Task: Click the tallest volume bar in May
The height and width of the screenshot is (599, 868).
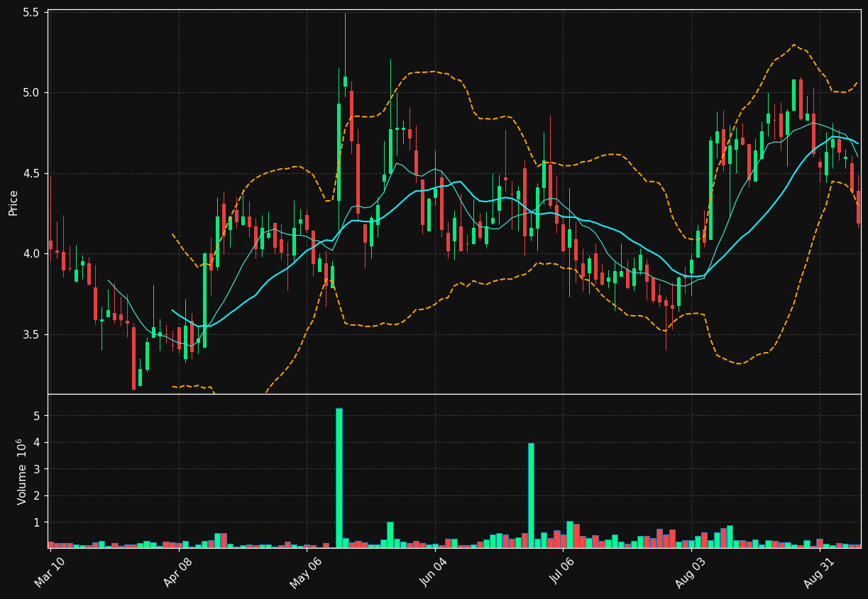Action: [x=339, y=478]
